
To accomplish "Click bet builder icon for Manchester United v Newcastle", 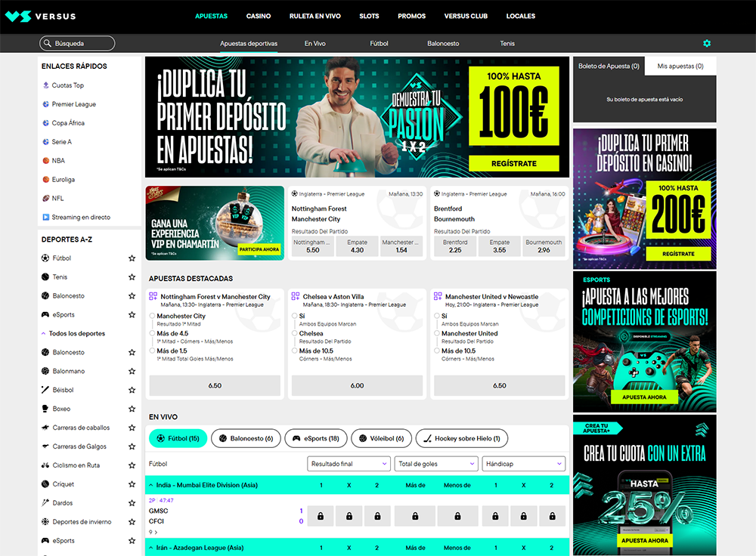I will coord(438,296).
